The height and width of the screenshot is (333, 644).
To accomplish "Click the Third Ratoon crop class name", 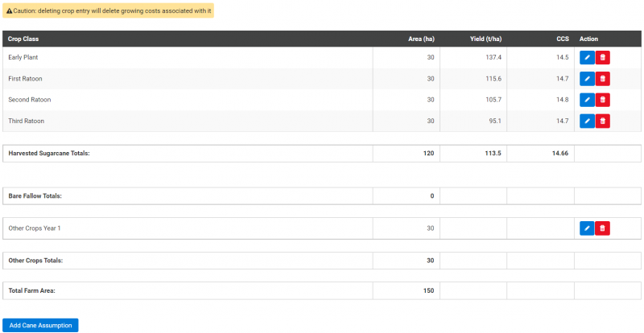I will [26, 121].
